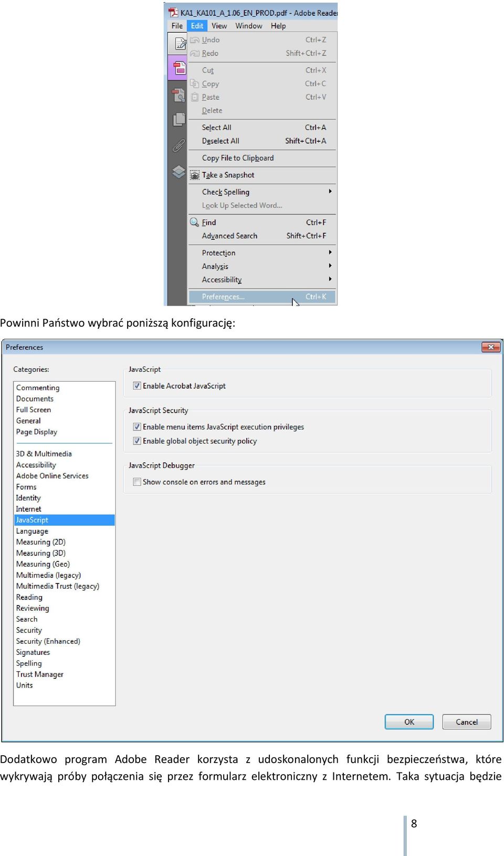Toggle Enable Acrobat JavaScript checkbox
504x856 pixels.
(137, 386)
